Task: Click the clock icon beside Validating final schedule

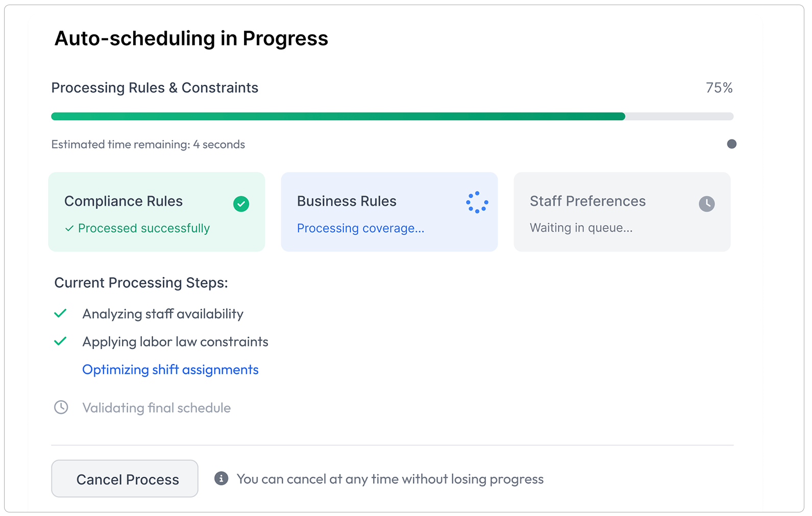Action: pos(61,407)
